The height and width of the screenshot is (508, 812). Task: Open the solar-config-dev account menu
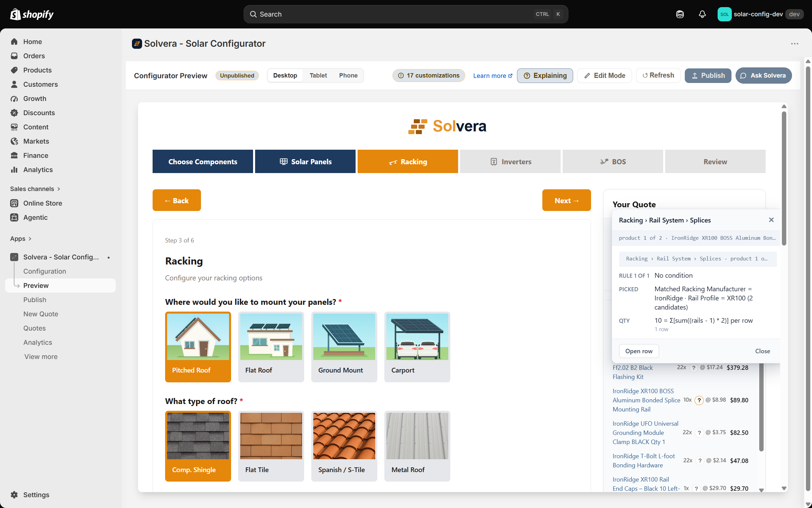761,14
